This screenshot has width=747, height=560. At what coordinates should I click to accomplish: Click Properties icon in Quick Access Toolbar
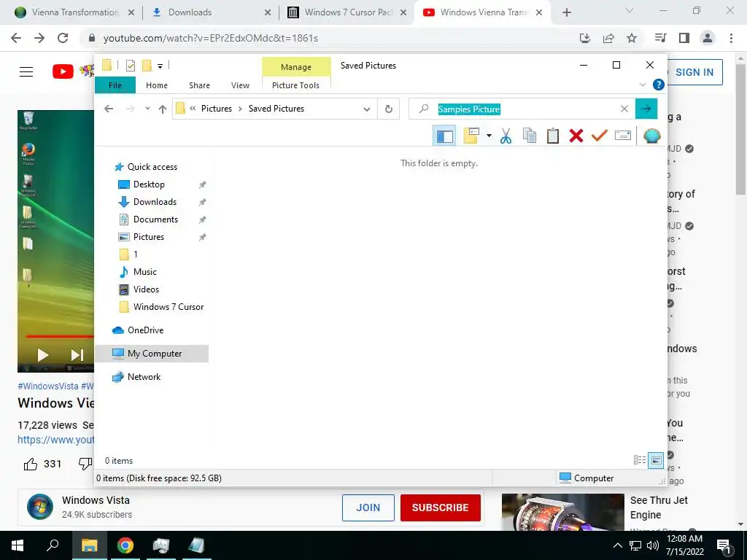coord(130,66)
